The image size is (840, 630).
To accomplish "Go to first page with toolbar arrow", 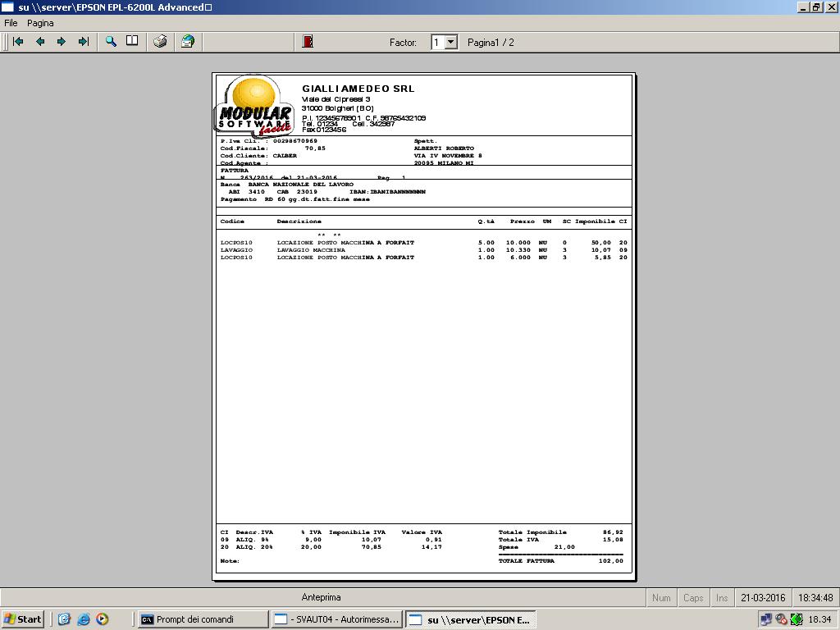I will pos(18,42).
